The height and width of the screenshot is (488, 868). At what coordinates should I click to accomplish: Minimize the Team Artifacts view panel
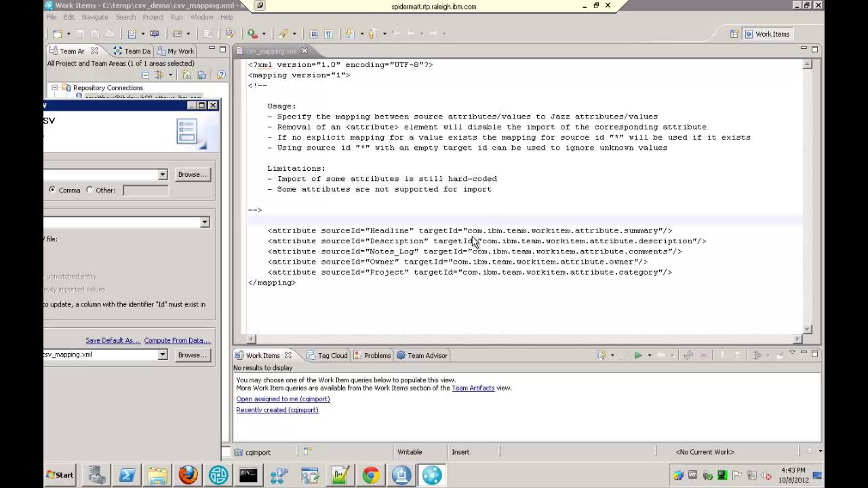click(x=212, y=49)
